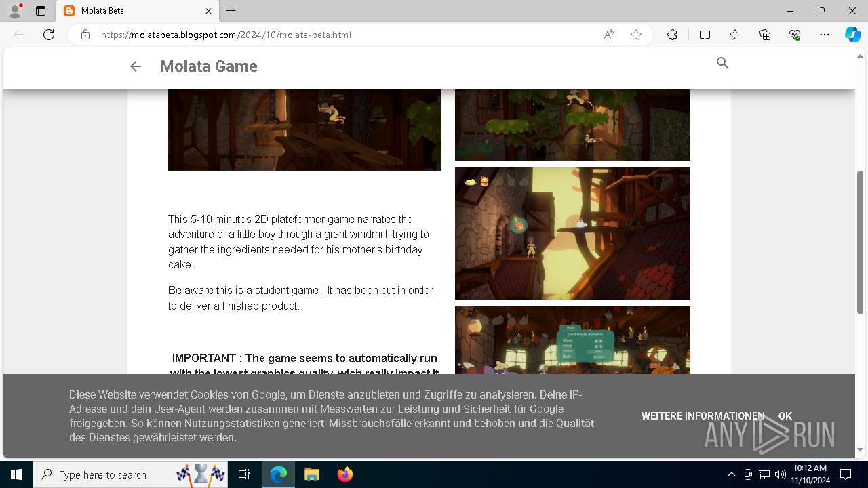Viewport: 868px width, 488px height.
Task: Open the sunlit windmill interior screenshot
Action: point(572,233)
